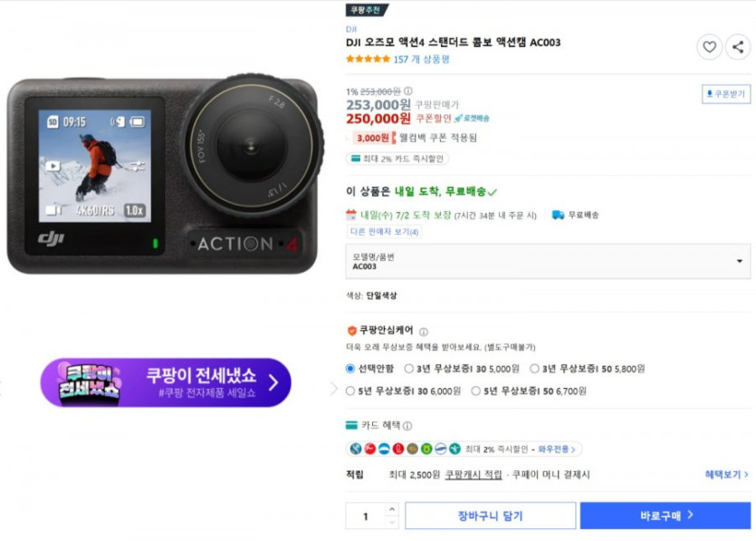Click the 바로구매 buy now button
Screen dimensions: 756x541
pyautogui.click(x=665, y=516)
